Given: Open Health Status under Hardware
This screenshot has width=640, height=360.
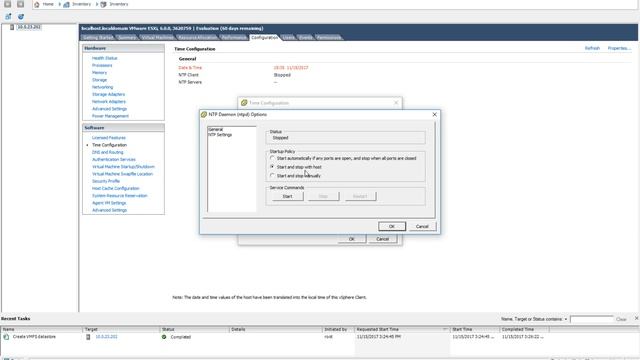Looking at the screenshot, I should 104,58.
